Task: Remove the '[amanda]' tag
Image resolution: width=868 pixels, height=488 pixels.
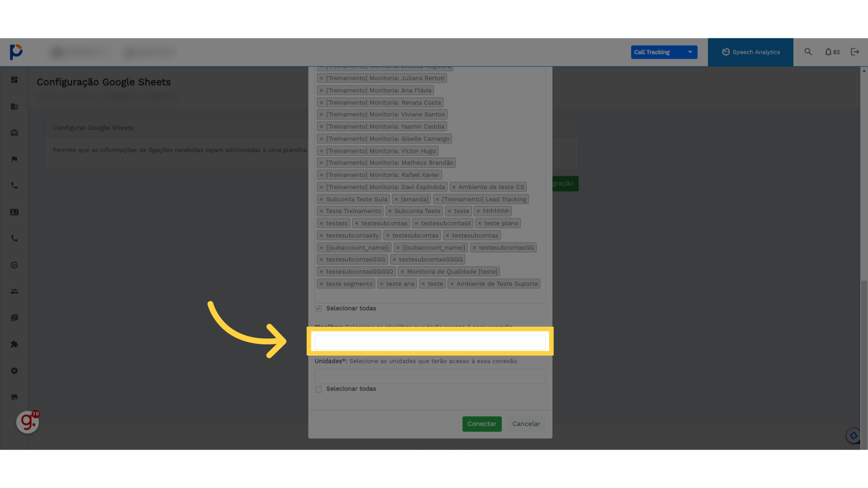Action: (x=396, y=199)
